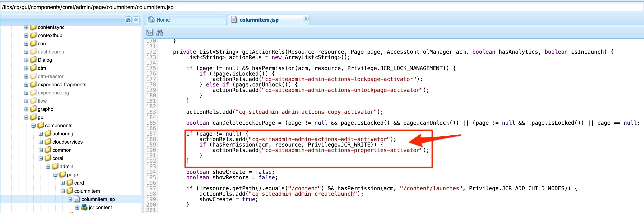Click the jcr:content node icon
The image size is (644, 213).
point(84,207)
